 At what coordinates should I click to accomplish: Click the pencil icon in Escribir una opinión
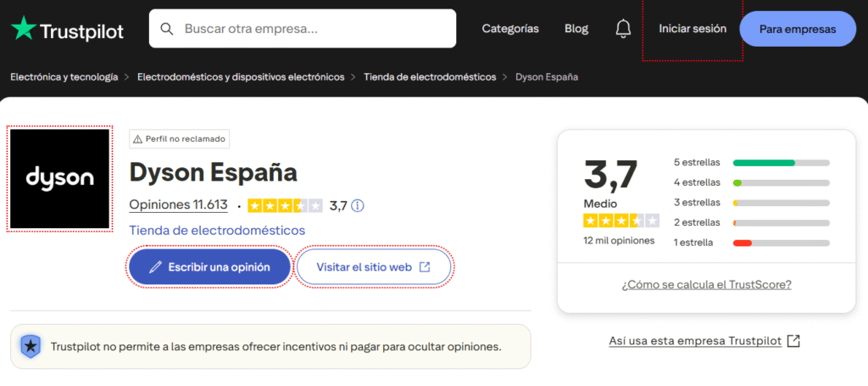click(155, 267)
